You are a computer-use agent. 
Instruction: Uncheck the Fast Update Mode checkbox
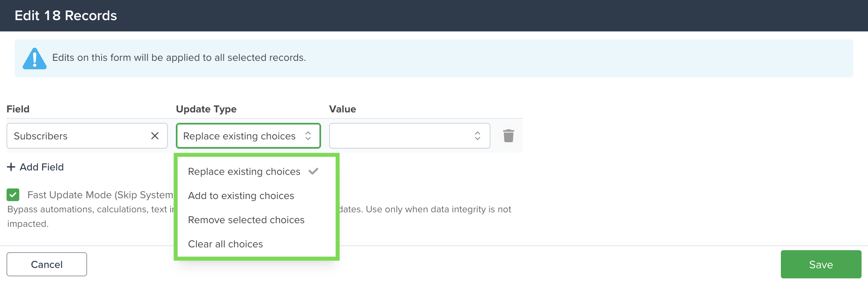[x=13, y=195]
